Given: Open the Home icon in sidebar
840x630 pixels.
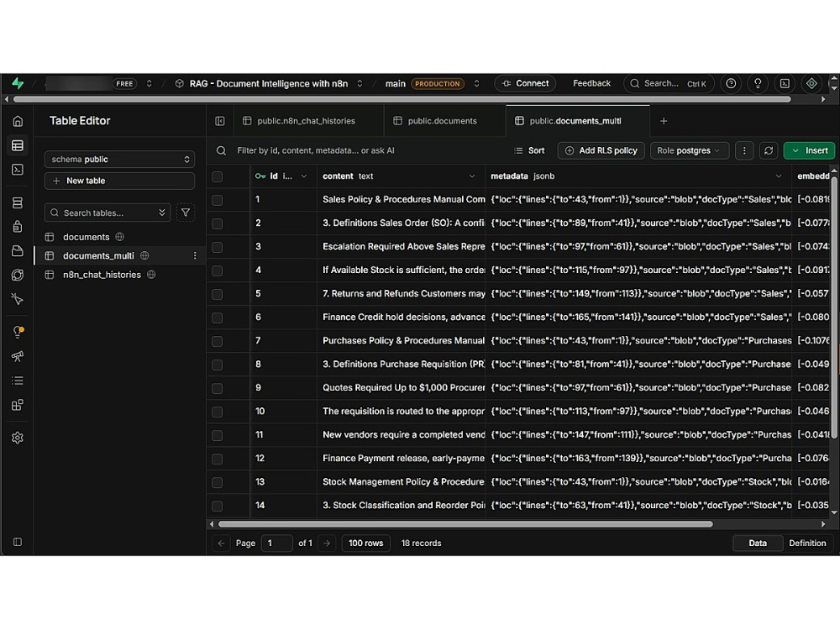Looking at the screenshot, I should coord(18,121).
